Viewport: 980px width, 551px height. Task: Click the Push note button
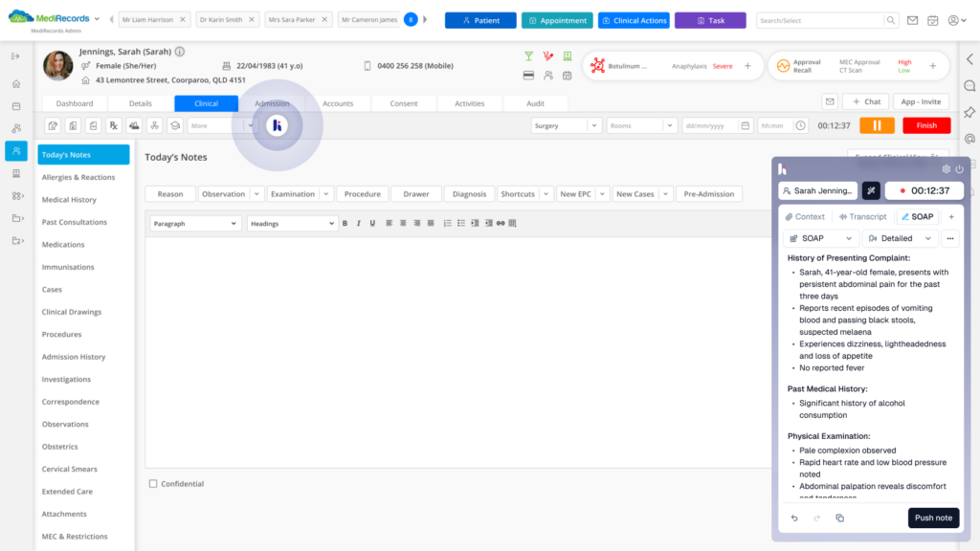click(933, 518)
